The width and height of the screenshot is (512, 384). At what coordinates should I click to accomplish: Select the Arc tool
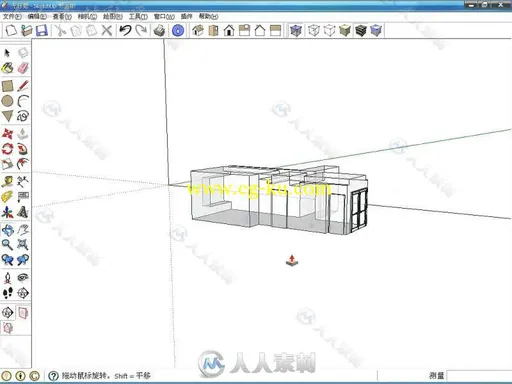pos(23,101)
